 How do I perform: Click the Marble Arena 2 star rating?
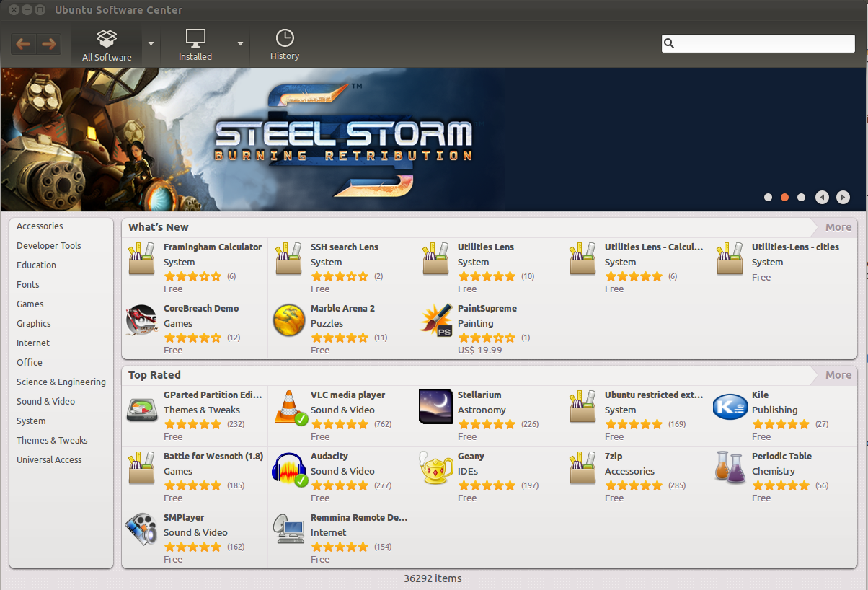(340, 338)
